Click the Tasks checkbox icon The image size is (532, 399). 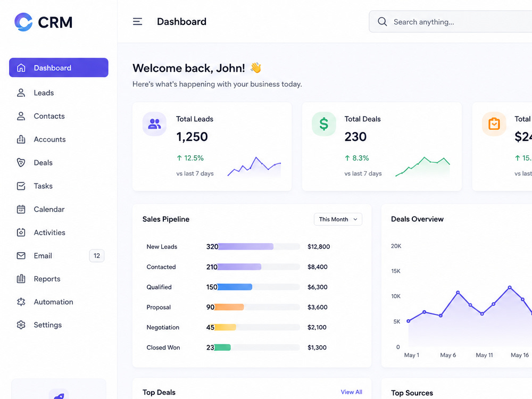(x=21, y=186)
